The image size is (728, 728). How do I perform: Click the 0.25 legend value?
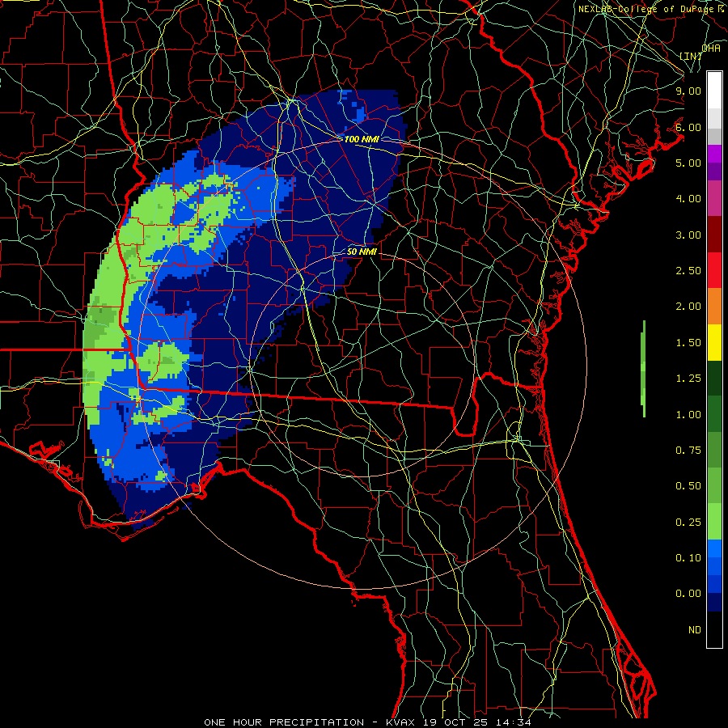tap(688, 523)
